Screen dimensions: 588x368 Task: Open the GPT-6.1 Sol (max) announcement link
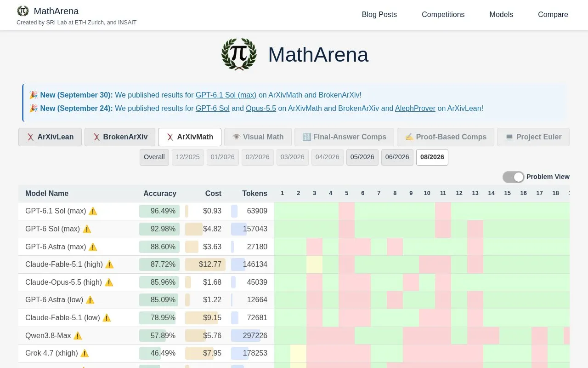pyautogui.click(x=226, y=95)
